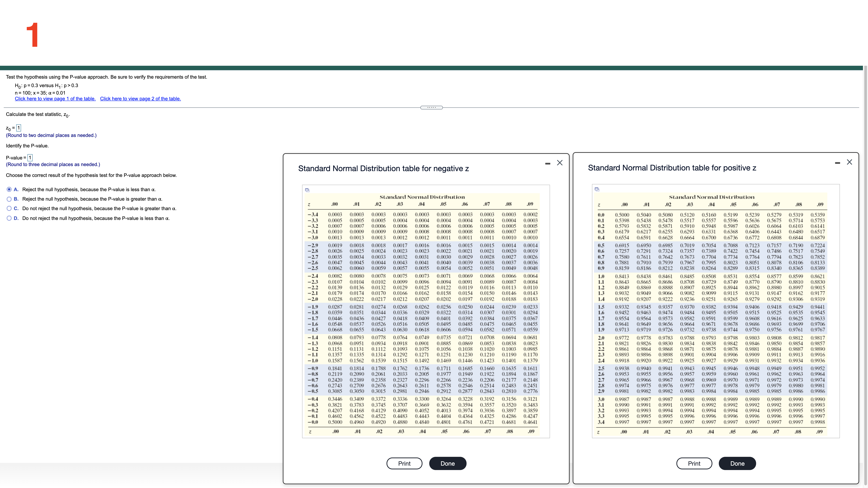Image resolution: width=868 pixels, height=488 pixels.
Task: Choose option C do not reject
Action: pyautogui.click(x=9, y=208)
